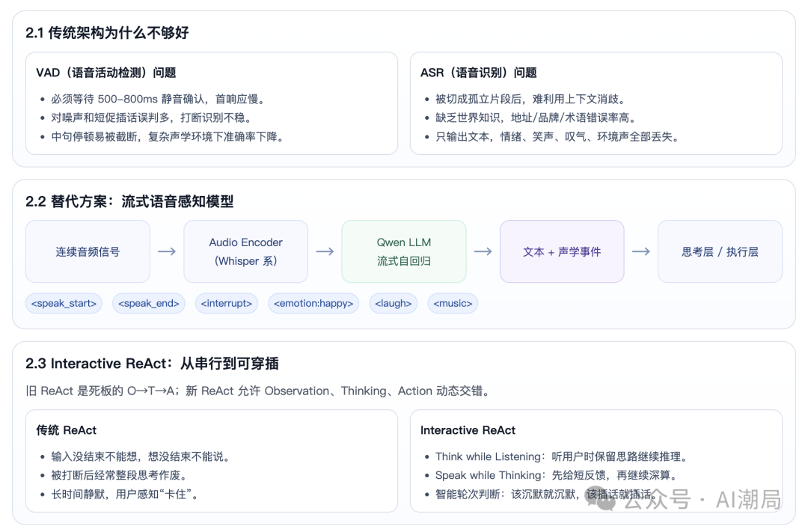Viewport: 808px width, 532px height.
Task: Click the <laugh> event tag
Action: coord(393,303)
